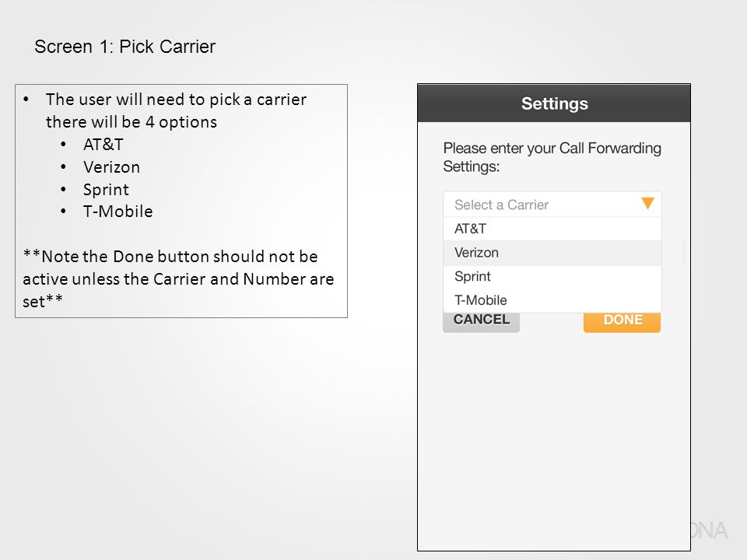The width and height of the screenshot is (747, 560).
Task: Click the Sprint bullet in the notes box
Action: point(106,190)
